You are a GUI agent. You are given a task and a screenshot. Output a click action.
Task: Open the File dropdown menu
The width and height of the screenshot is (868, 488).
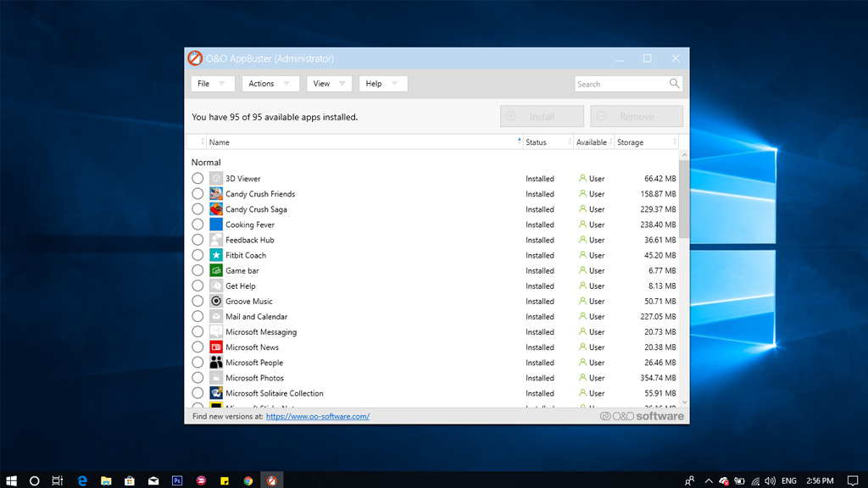click(x=213, y=84)
